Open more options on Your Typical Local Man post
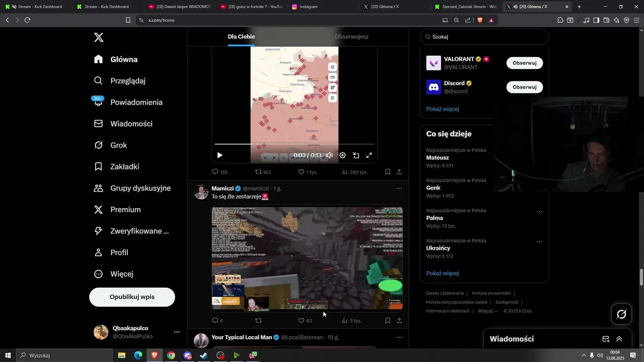Viewport: 644px width, 362px height. tap(399, 337)
